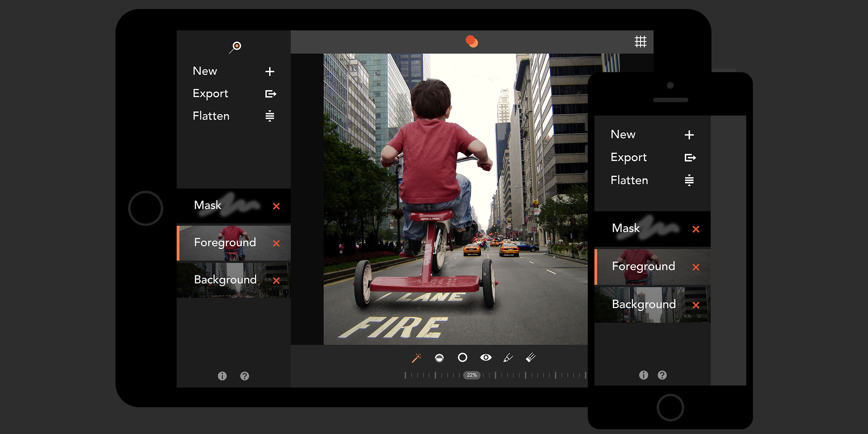Image resolution: width=868 pixels, height=434 pixels.
Task: Click the Export arrow icon on phone
Action: [x=690, y=158]
